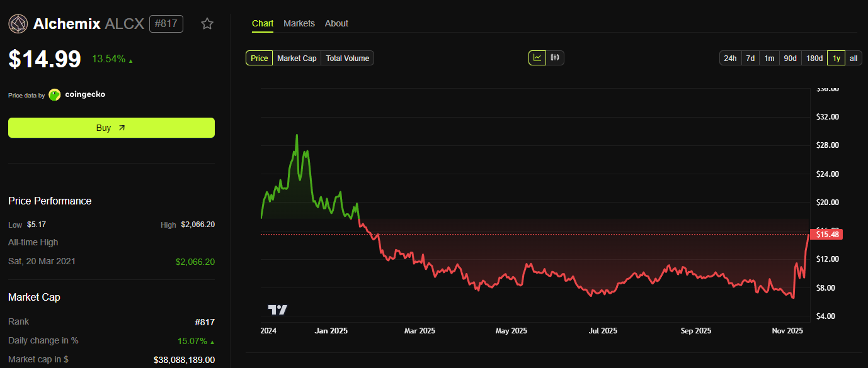The height and width of the screenshot is (368, 868).
Task: Switch to the candlestick chart icon
Action: (x=554, y=57)
